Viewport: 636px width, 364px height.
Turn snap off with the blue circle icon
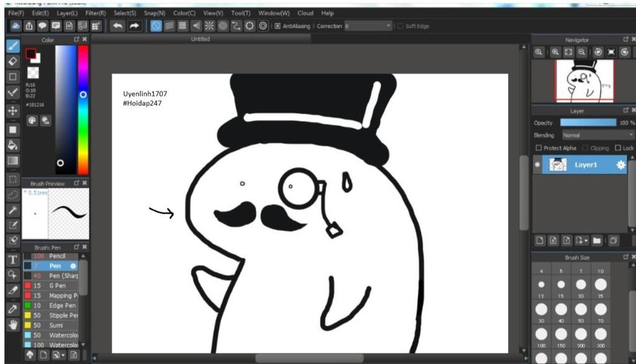point(156,26)
